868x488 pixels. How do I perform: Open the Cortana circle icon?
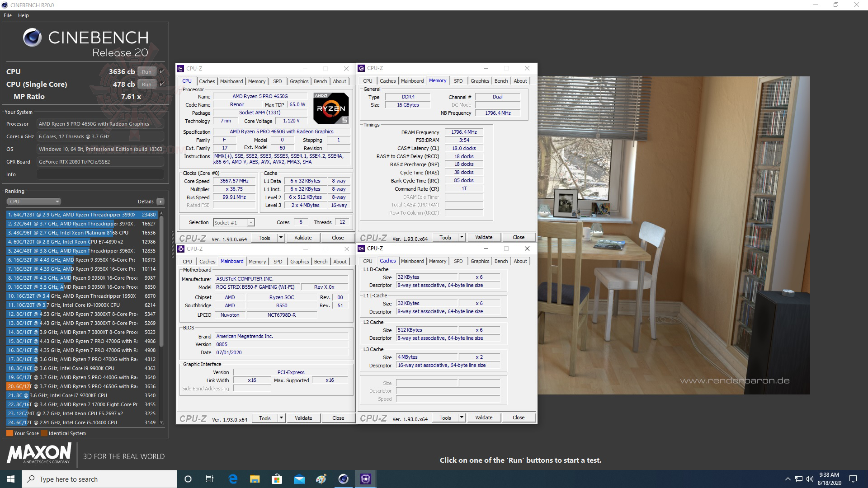coord(188,479)
